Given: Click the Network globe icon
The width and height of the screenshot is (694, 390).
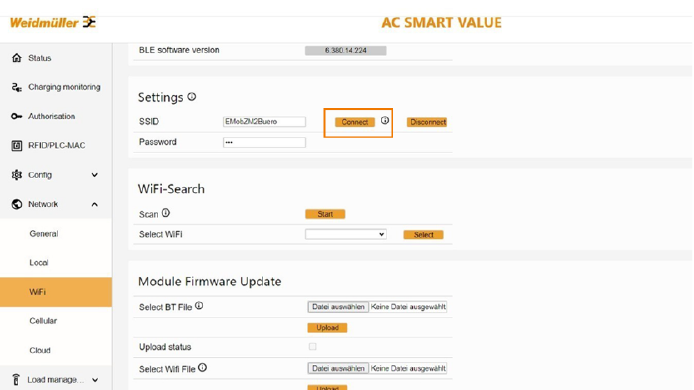Looking at the screenshot, I should coord(17,204).
